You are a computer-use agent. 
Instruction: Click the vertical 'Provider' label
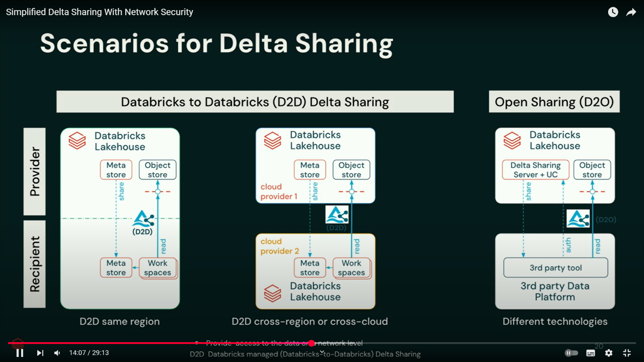tap(34, 172)
